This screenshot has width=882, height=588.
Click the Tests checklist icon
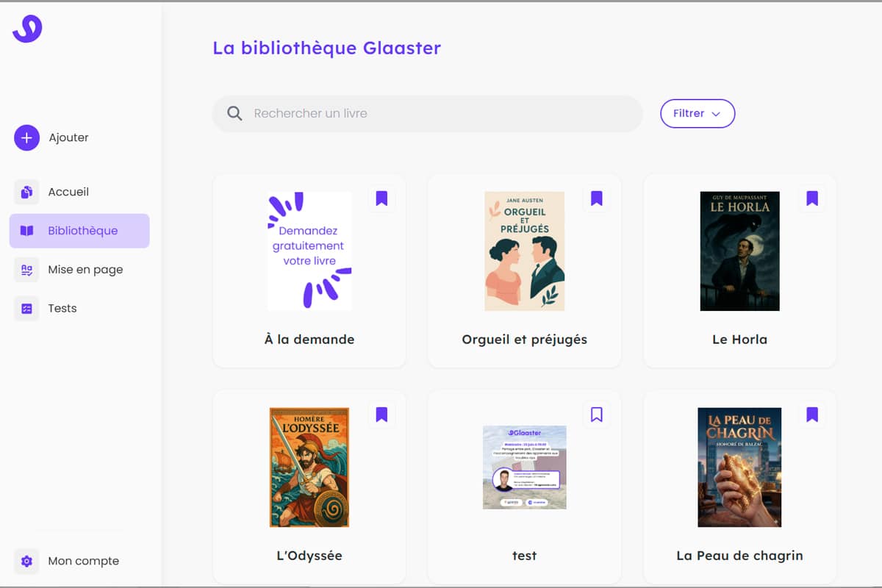[26, 309]
